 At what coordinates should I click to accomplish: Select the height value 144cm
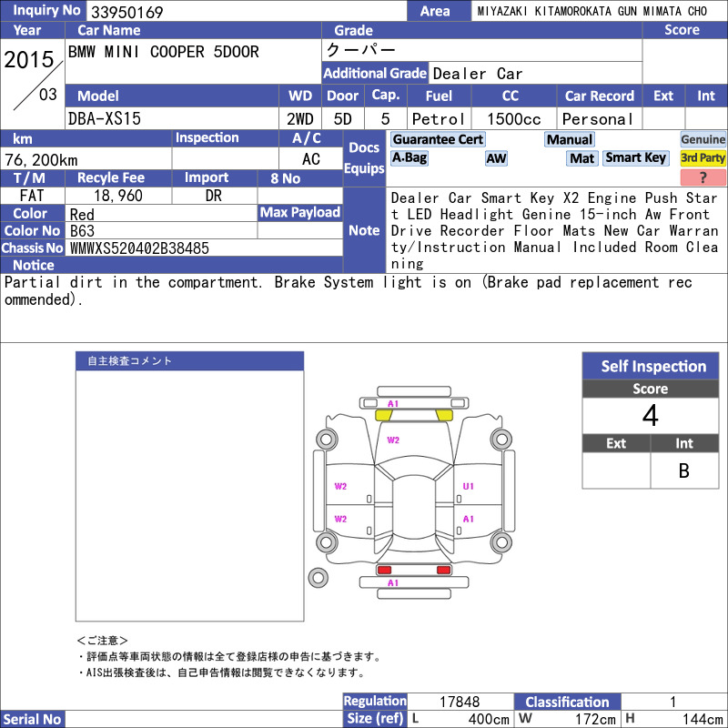click(702, 719)
